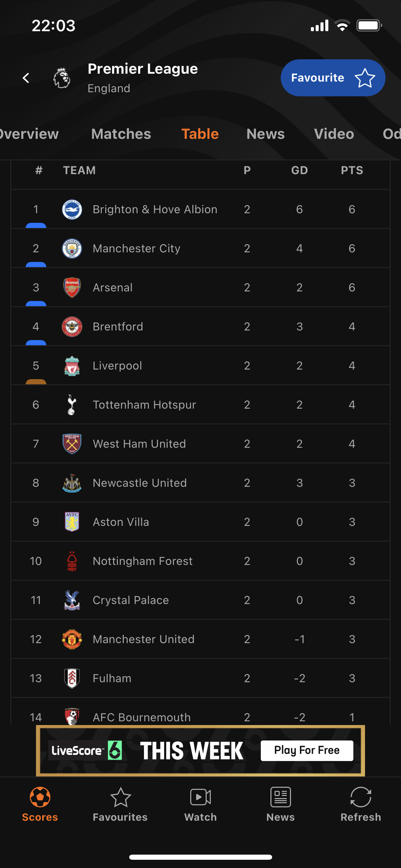Sort by the PTS column header
This screenshot has height=868, width=401.
(352, 170)
